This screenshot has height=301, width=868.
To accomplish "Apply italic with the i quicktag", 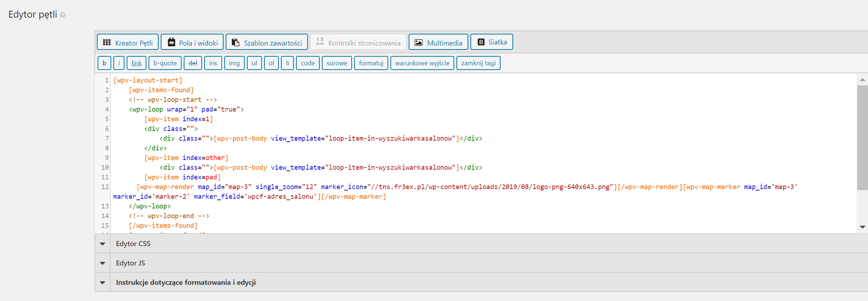I will click(x=119, y=63).
